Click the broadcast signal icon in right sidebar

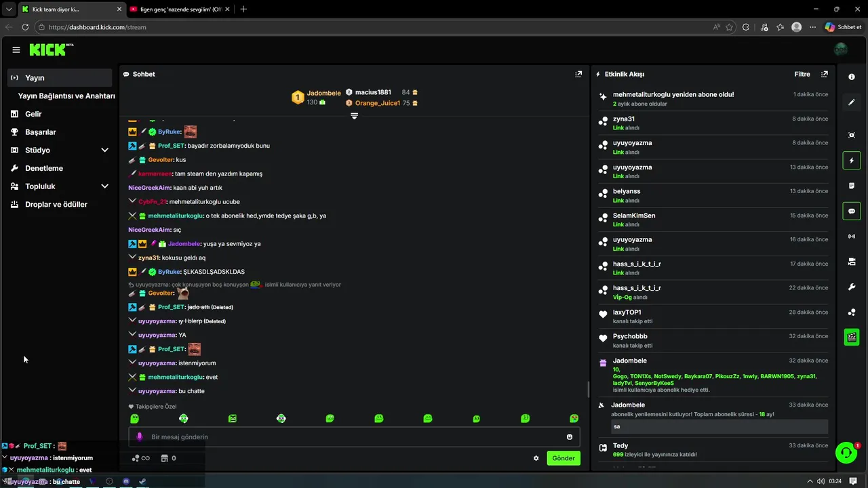coord(852,237)
